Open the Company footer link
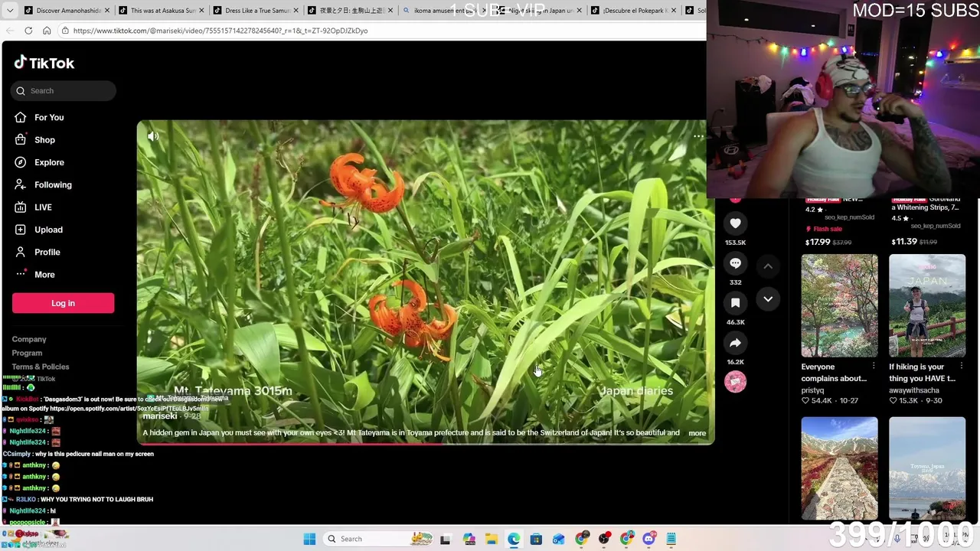 coord(29,339)
